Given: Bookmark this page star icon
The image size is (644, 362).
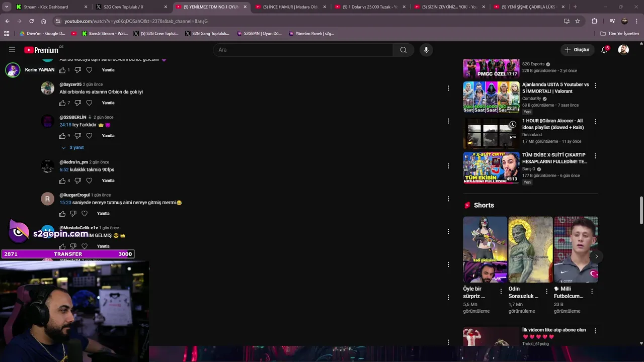Looking at the screenshot, I should coord(578,21).
